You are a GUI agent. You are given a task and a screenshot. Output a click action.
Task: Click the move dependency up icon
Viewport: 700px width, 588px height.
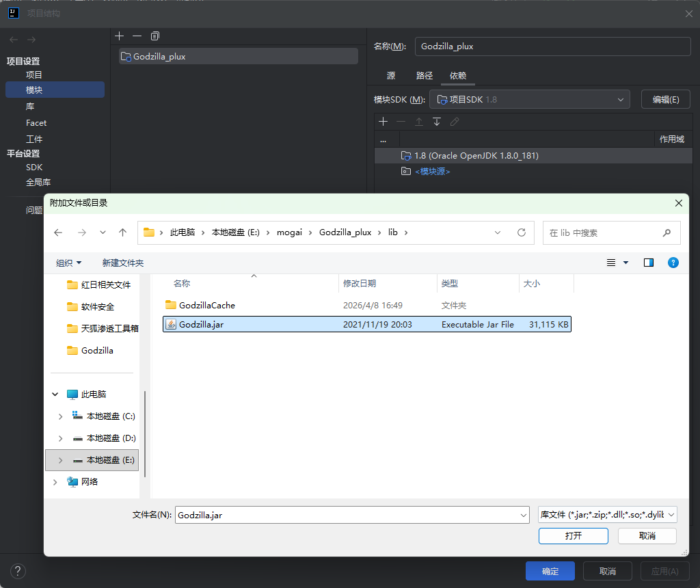coord(419,122)
